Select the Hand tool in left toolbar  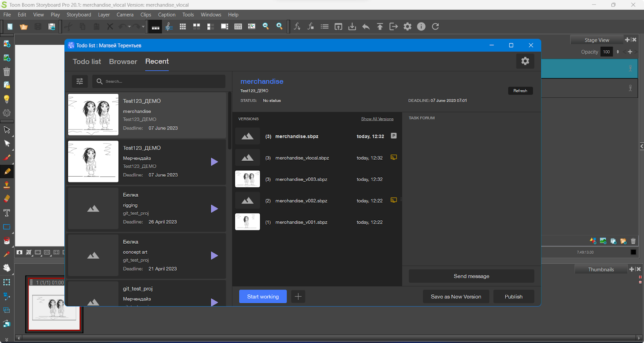(7, 268)
